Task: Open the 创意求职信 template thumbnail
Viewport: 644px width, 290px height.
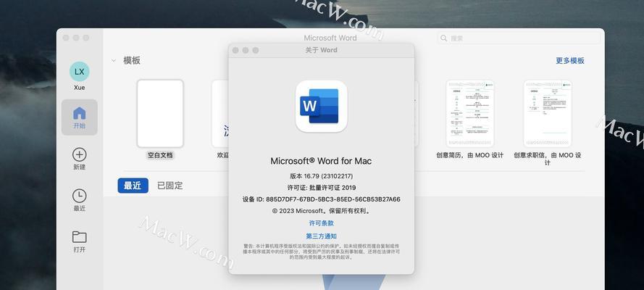Action: [x=548, y=114]
